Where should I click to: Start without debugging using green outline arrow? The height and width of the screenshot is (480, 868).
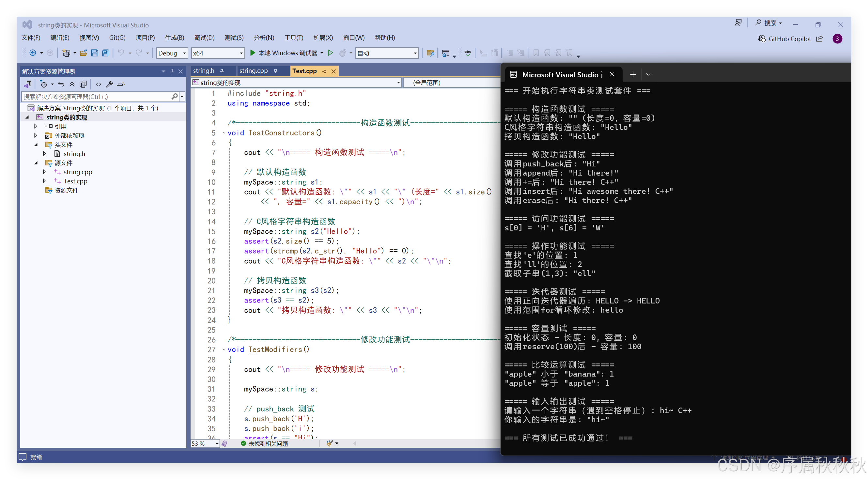(x=331, y=53)
